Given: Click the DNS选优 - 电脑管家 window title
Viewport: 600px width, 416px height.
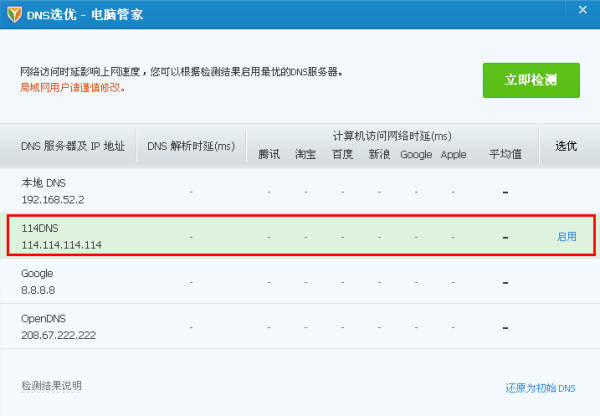Looking at the screenshot, I should [85, 15].
